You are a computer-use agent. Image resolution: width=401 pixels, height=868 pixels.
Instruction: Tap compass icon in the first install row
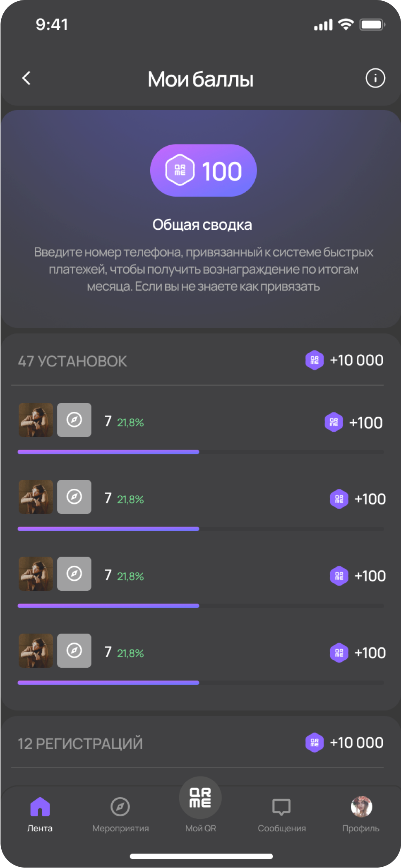coord(74,420)
